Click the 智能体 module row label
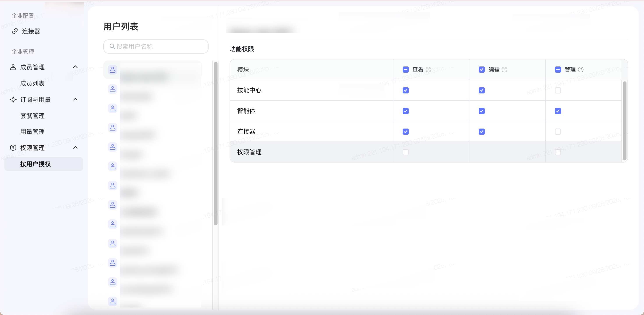This screenshot has height=315, width=644. click(246, 111)
